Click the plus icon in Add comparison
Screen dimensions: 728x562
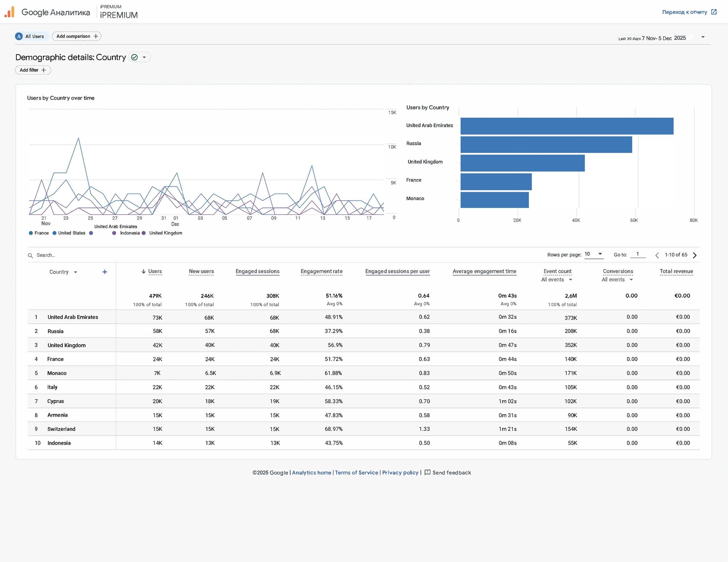pos(96,36)
